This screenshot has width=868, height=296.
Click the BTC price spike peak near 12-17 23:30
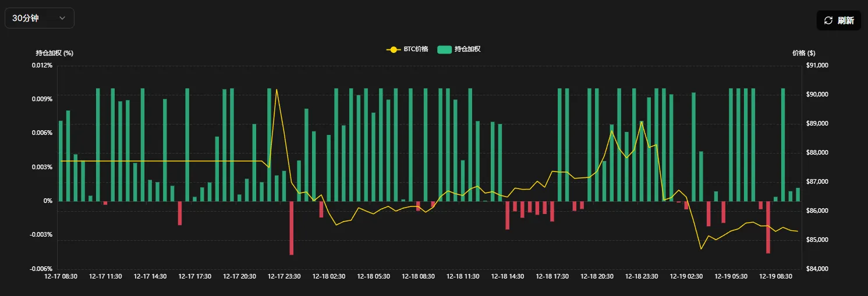tap(277, 90)
